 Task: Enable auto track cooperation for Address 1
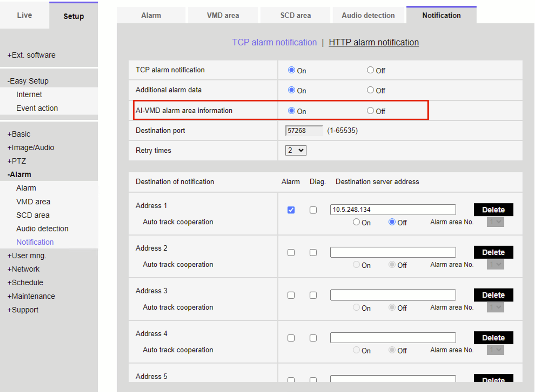pos(356,222)
